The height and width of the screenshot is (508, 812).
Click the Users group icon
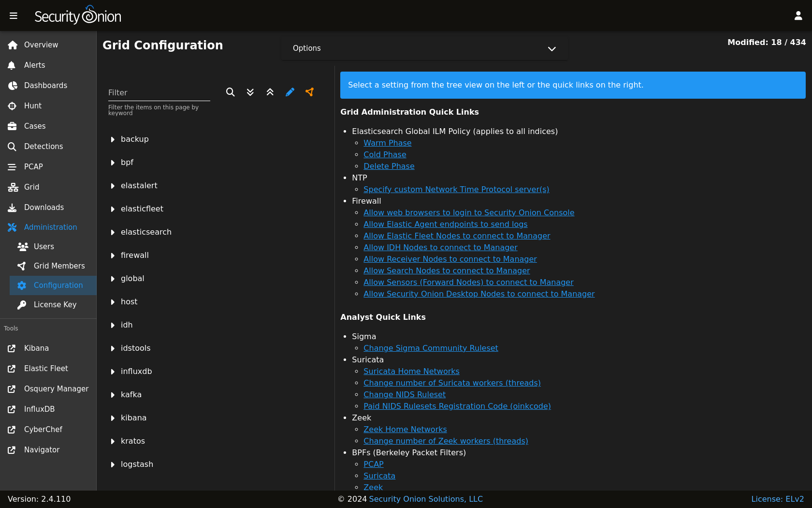(x=23, y=247)
